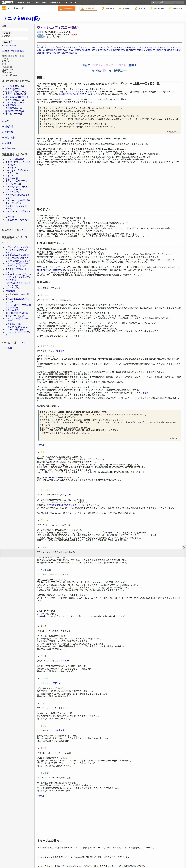Image resolution: width=186 pixels, height=868 pixels.
Task: Click the edit pencil beside 概要 heading
Action: (x=44, y=78)
